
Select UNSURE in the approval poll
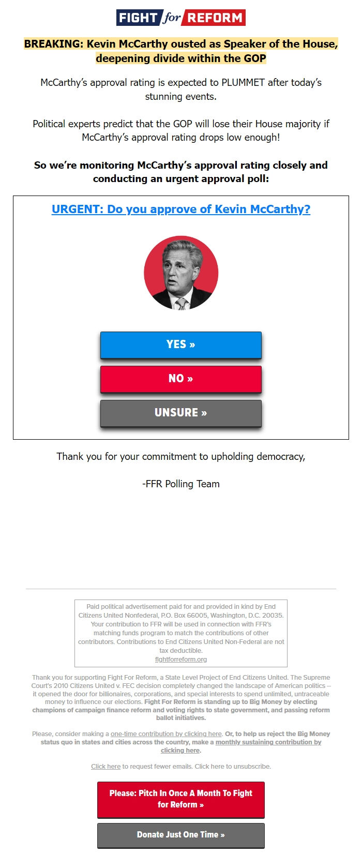pos(180,413)
